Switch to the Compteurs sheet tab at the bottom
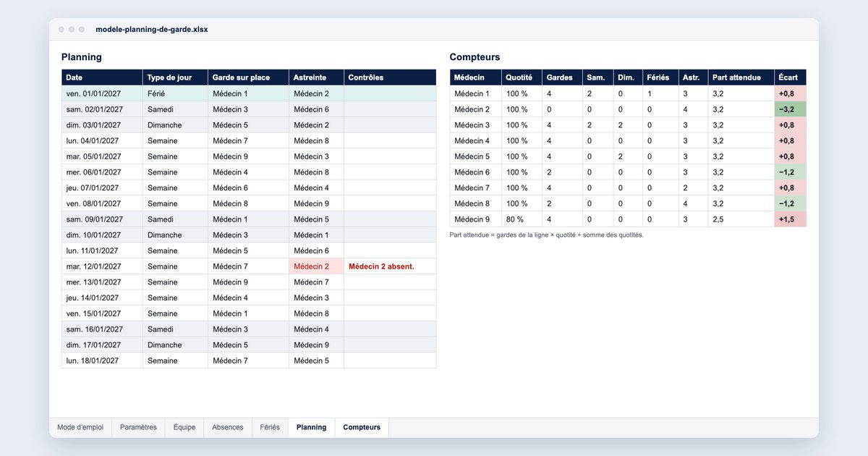The image size is (868, 456). 362,428
